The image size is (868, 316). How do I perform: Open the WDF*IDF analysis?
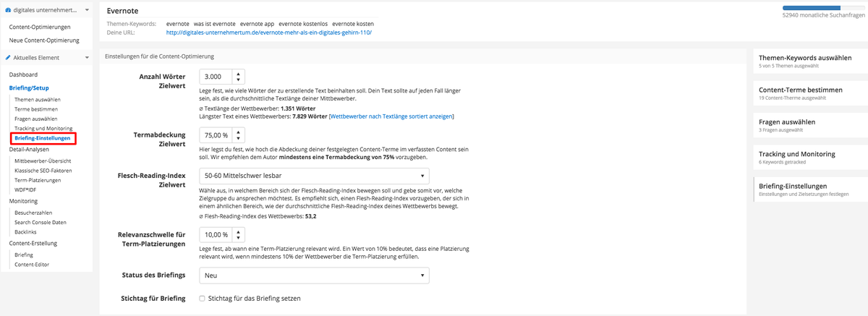pos(25,189)
